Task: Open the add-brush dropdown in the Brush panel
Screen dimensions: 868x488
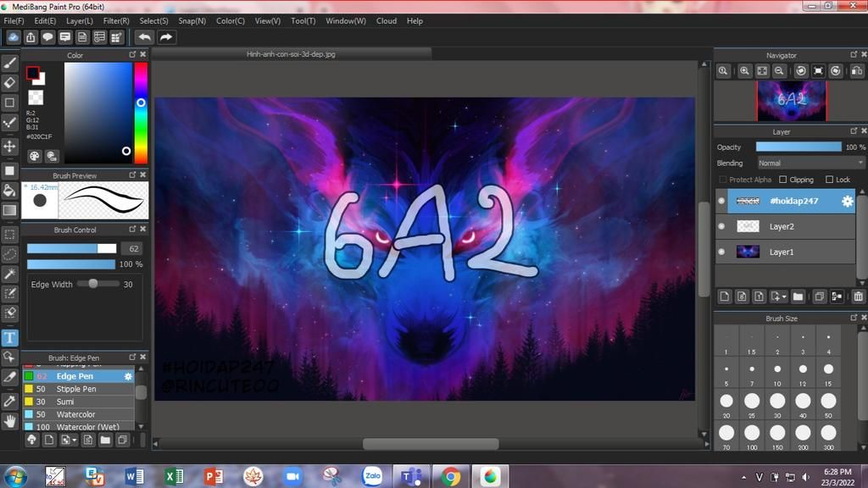Action: coord(70,440)
